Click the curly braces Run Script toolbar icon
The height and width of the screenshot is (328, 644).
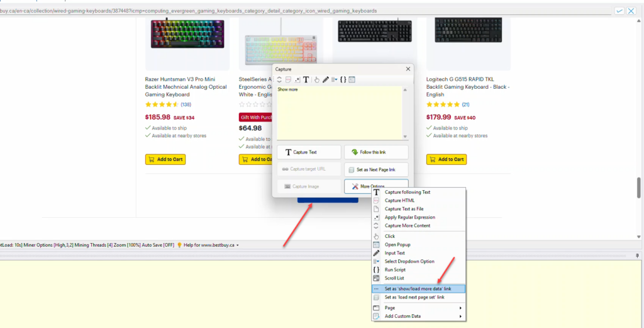point(343,80)
